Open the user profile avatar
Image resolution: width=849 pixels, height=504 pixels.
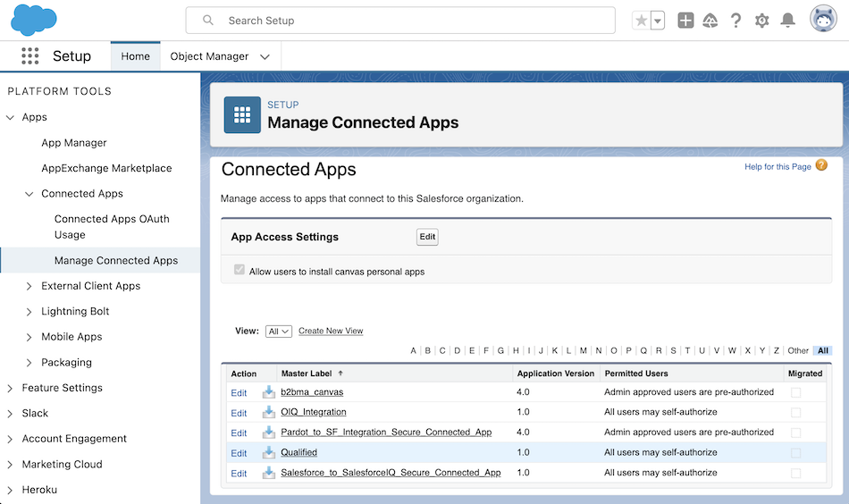(823, 19)
